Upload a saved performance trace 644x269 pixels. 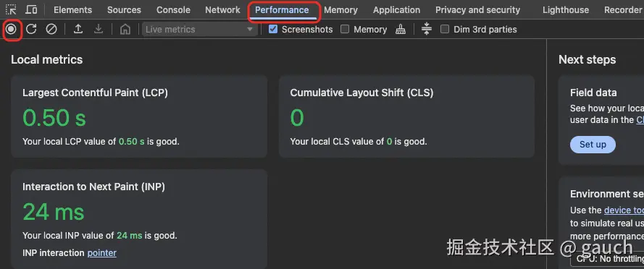pyautogui.click(x=78, y=29)
